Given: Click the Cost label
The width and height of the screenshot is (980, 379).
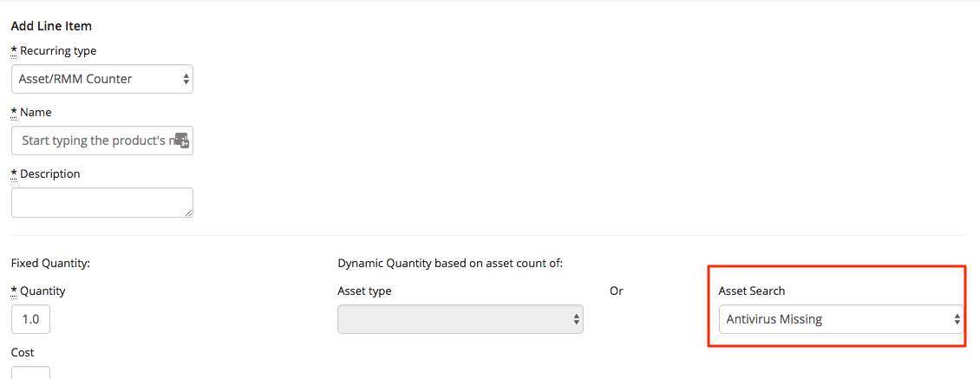Looking at the screenshot, I should pyautogui.click(x=23, y=353).
